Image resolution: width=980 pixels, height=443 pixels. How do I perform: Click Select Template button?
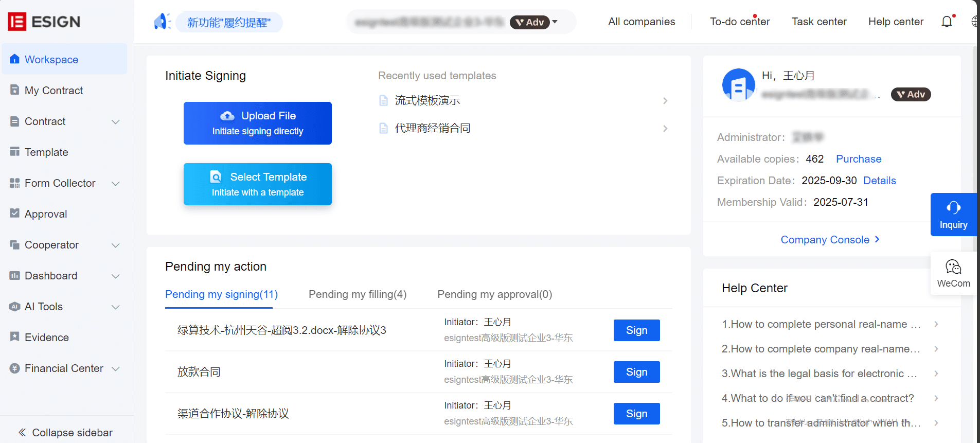tap(258, 184)
